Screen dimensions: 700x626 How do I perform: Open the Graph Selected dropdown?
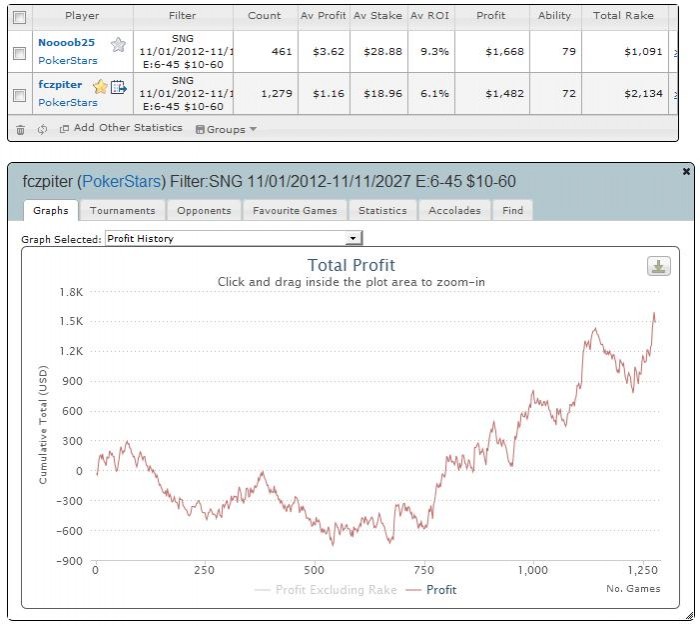point(234,238)
